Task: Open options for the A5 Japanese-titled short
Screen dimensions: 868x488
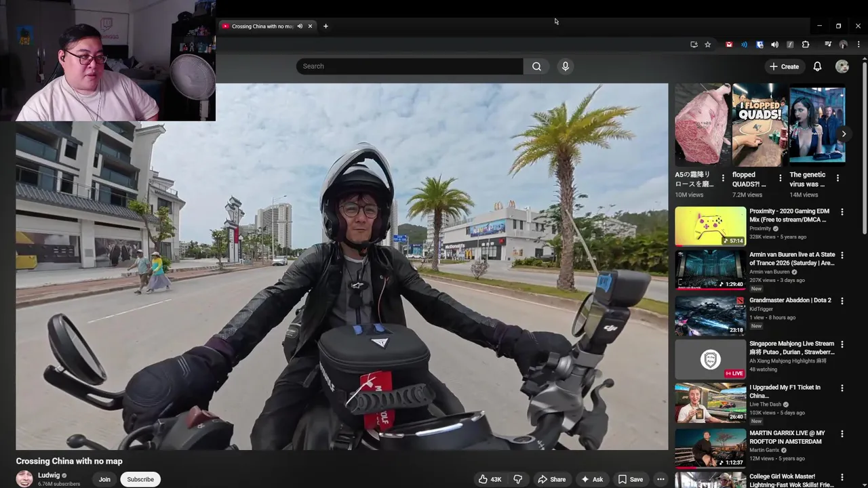Action: click(723, 178)
